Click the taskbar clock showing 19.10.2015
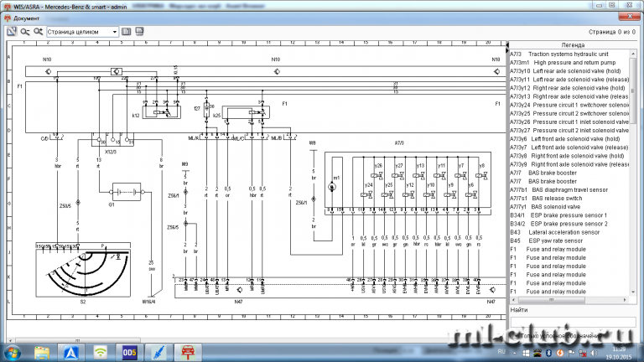644x362 pixels. pos(620,353)
